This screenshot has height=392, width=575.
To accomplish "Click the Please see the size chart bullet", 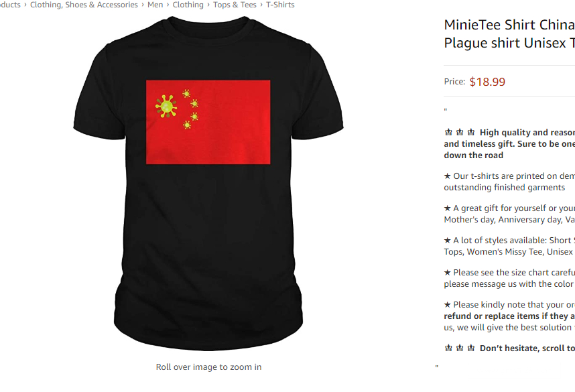I will [x=509, y=278].
